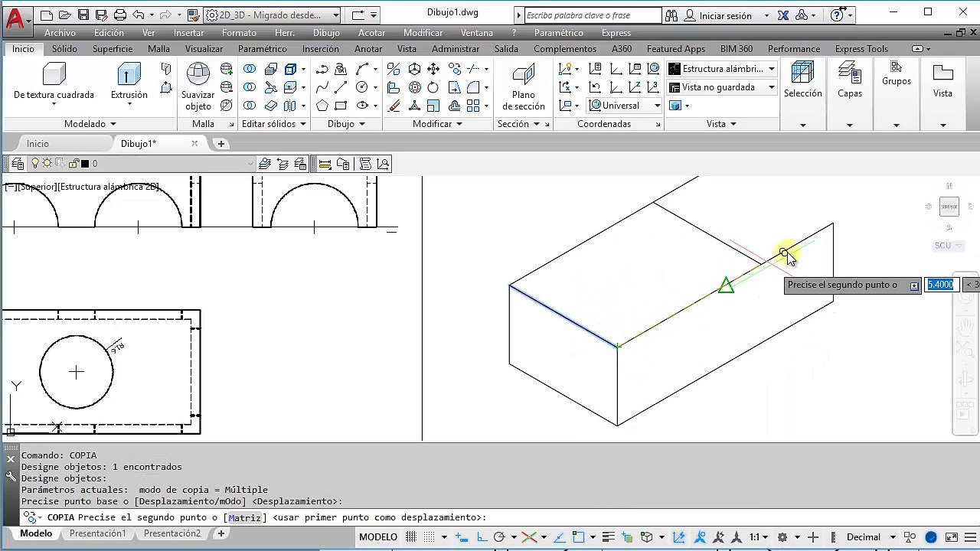Open the workspace 2D_3D dropdown
The height and width of the screenshot is (551, 980).
(271, 15)
